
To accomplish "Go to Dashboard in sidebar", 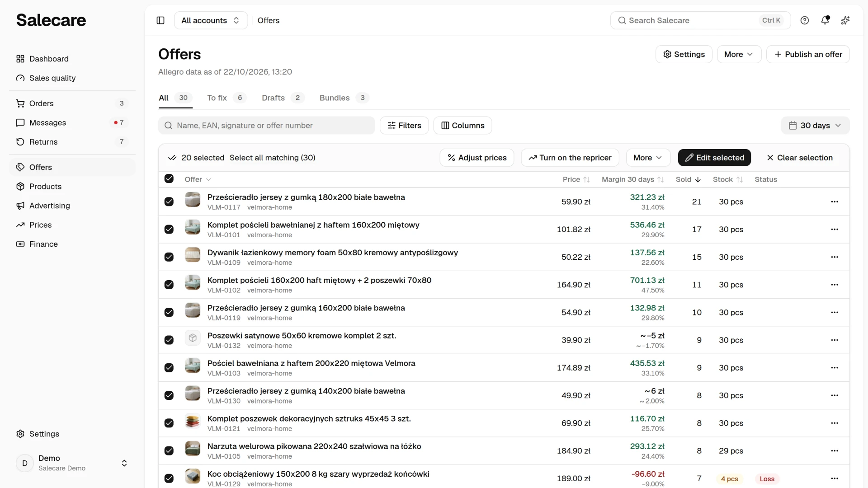I will pyautogui.click(x=72, y=59).
